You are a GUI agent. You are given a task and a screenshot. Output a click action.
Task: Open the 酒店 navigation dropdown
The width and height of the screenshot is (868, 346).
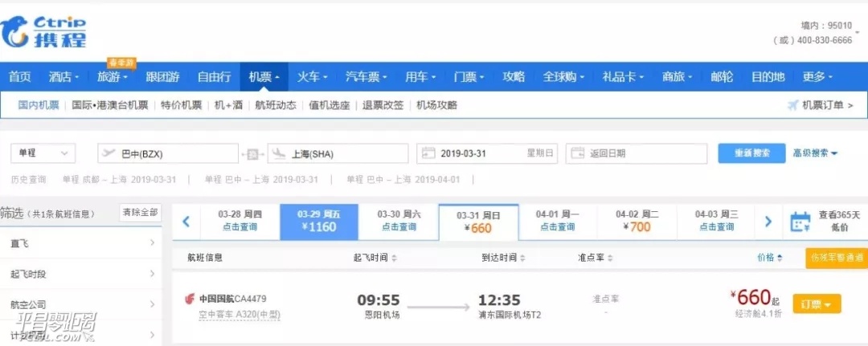64,77
